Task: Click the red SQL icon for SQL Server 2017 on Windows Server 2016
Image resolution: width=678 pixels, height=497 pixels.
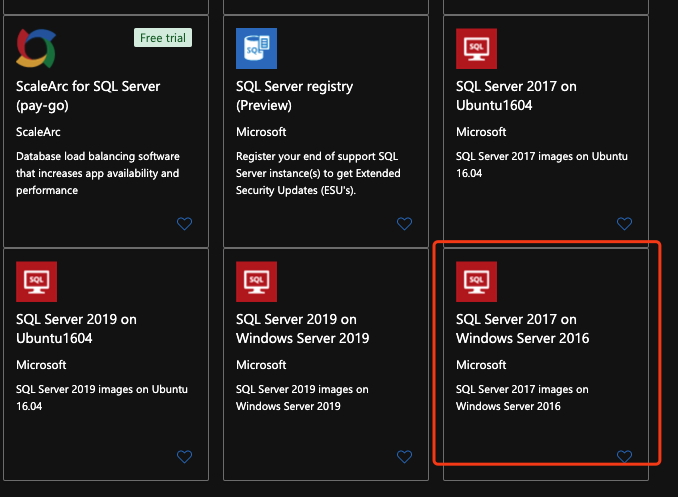Action: (477, 282)
